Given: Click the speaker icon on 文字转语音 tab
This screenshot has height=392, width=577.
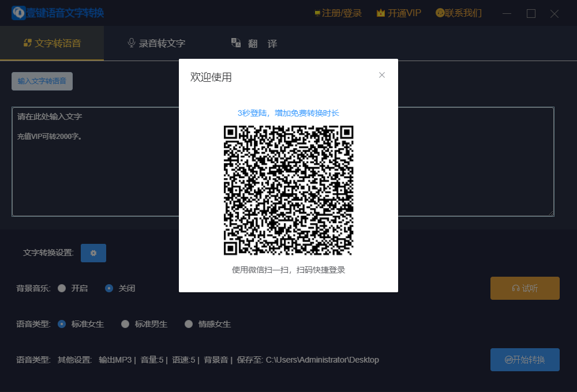Looking at the screenshot, I should 26,42.
